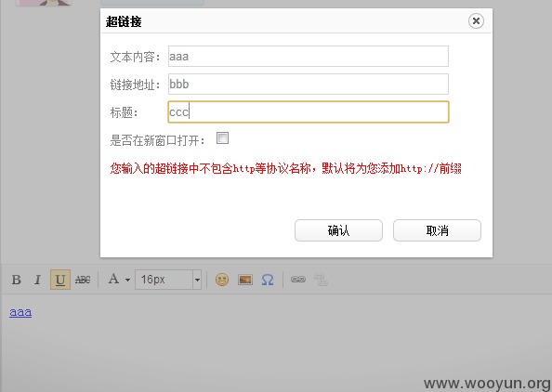Click the red http prefix warning text
This screenshot has width=552, height=392.
click(286, 168)
